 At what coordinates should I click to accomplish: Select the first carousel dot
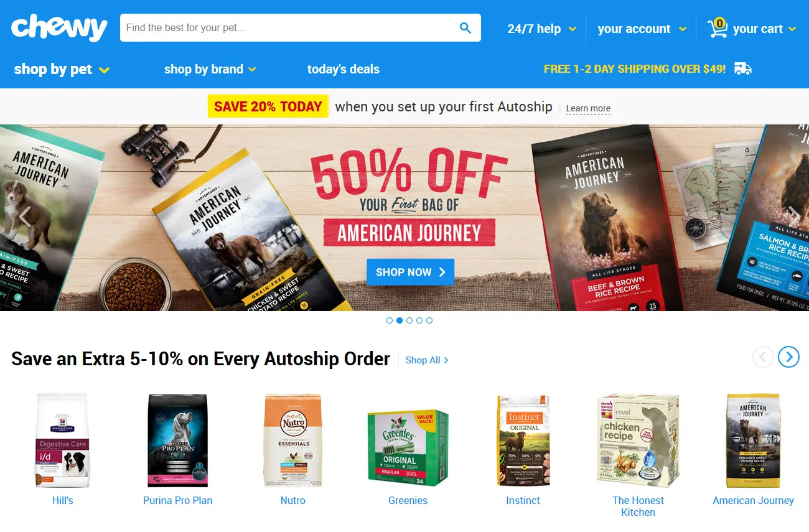click(390, 320)
